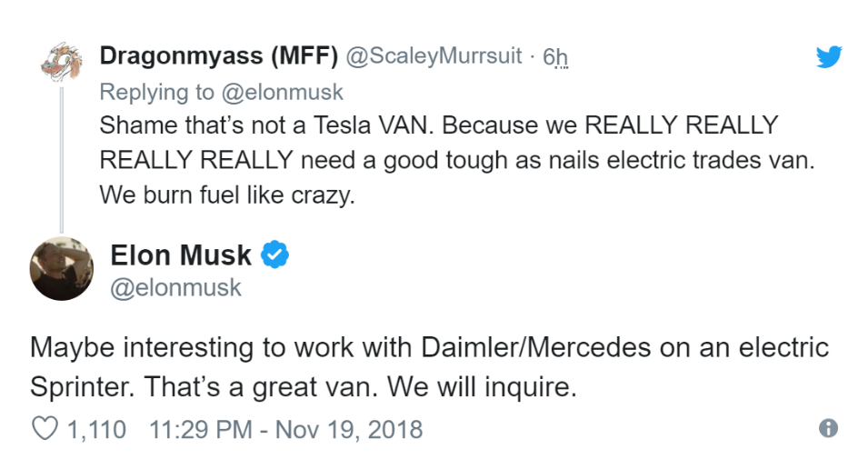
Task: View the 1,110 likes count
Action: (x=97, y=428)
